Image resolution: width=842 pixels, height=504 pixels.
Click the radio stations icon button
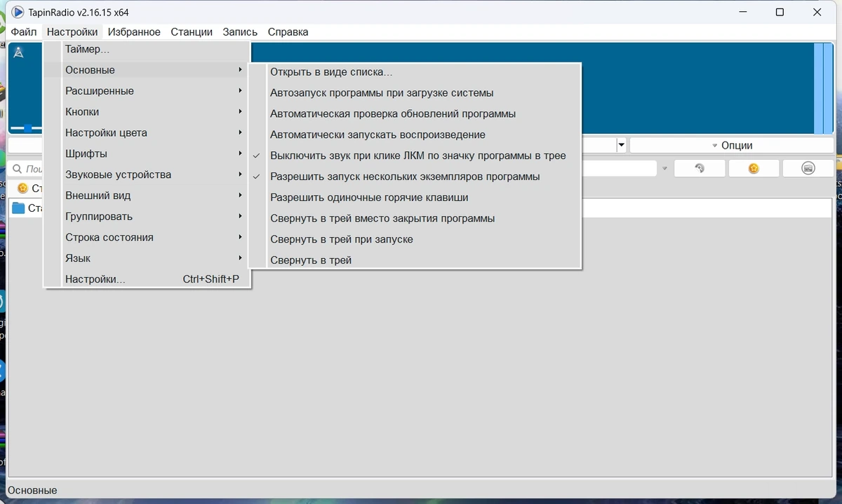(x=808, y=168)
